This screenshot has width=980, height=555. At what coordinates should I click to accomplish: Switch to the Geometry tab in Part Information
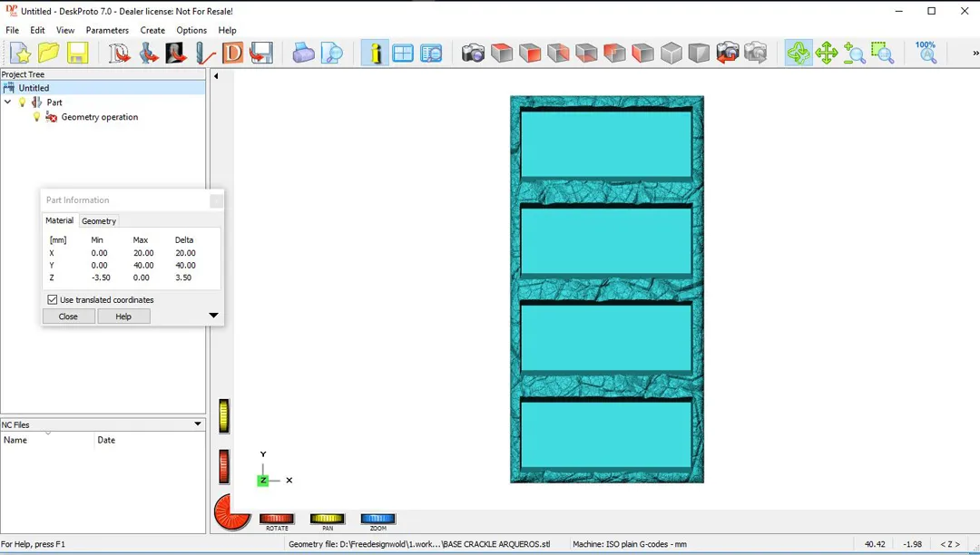[99, 221]
